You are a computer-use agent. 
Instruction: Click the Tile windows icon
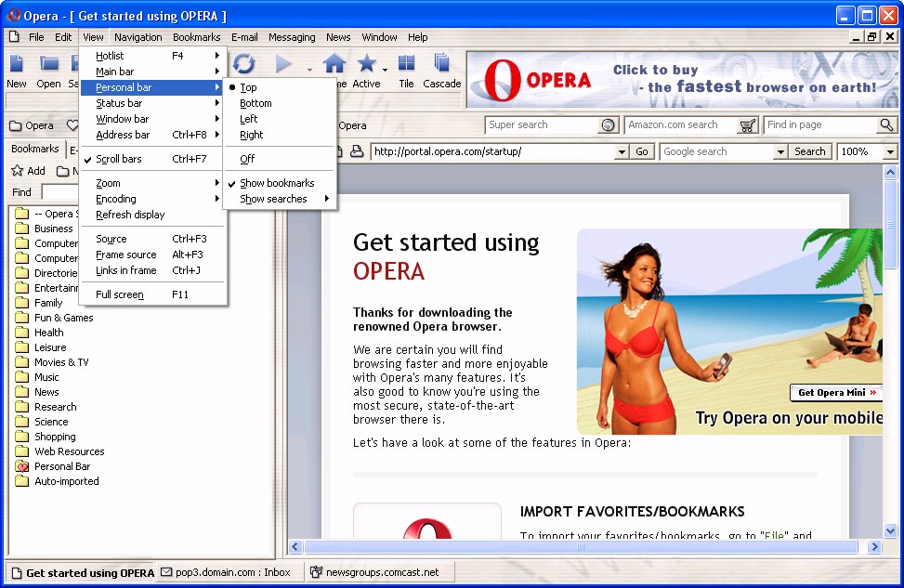[406, 63]
